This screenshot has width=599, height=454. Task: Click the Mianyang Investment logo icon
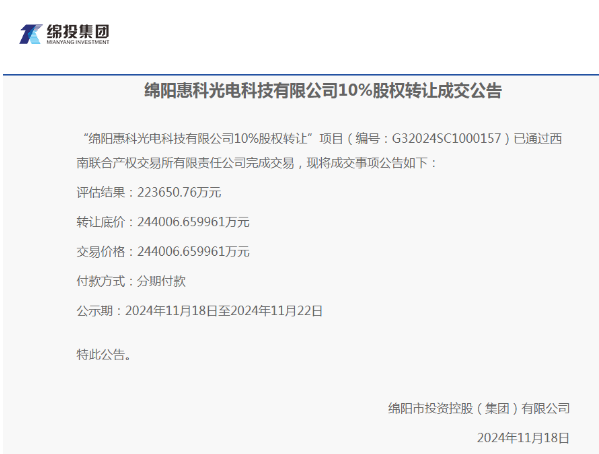coord(31,34)
